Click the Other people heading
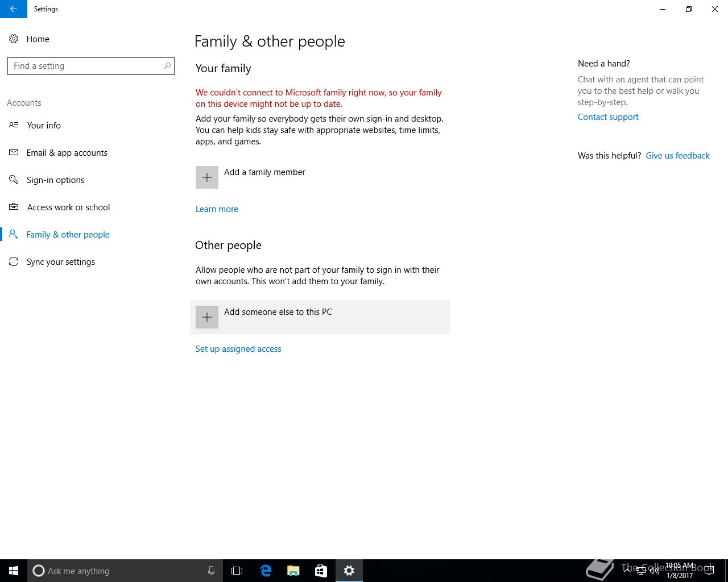The width and height of the screenshot is (728, 582). pos(228,245)
